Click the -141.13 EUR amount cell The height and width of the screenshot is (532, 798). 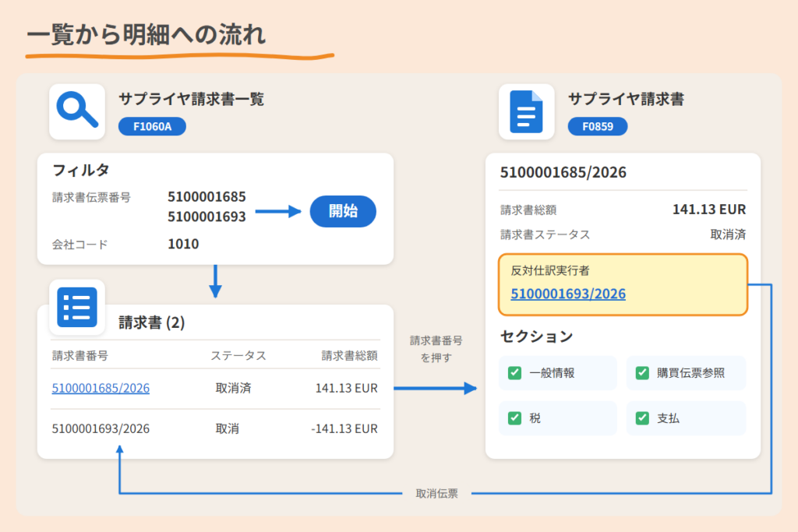pyautogui.click(x=344, y=428)
